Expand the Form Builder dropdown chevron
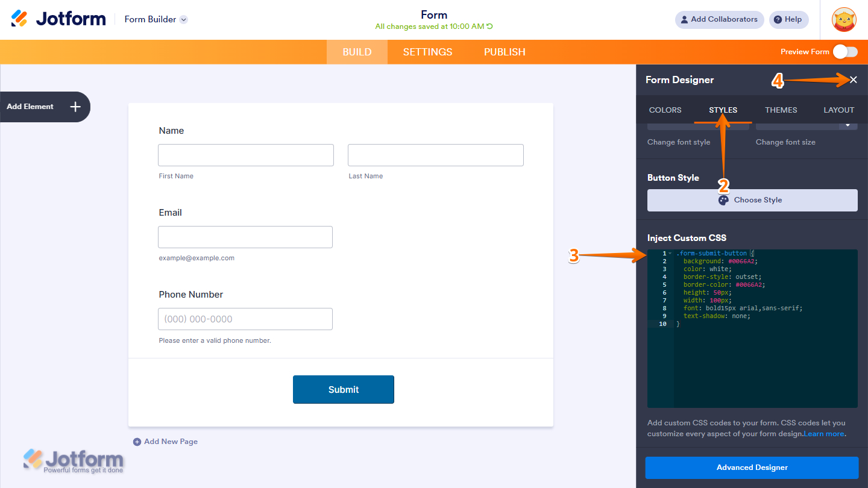This screenshot has height=488, width=868. pyautogui.click(x=183, y=19)
